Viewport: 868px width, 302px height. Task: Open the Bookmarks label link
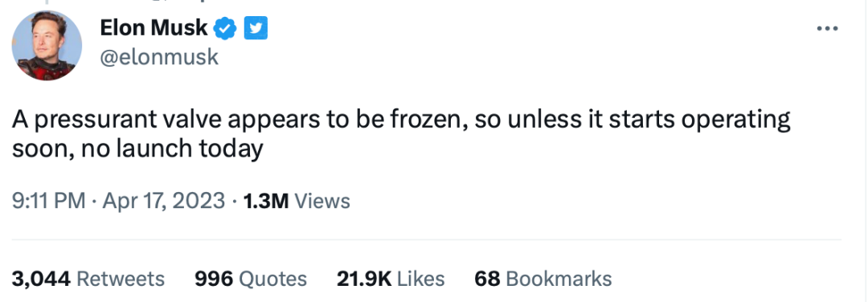click(559, 278)
